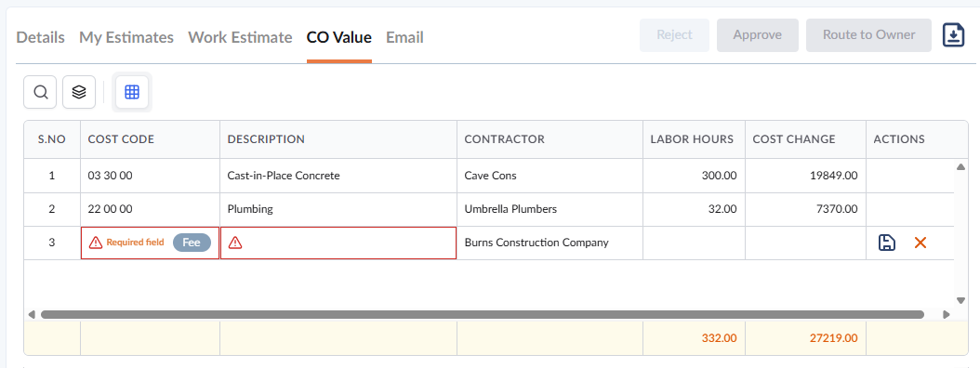Click the vertical scrollbar down arrow

[x=960, y=300]
